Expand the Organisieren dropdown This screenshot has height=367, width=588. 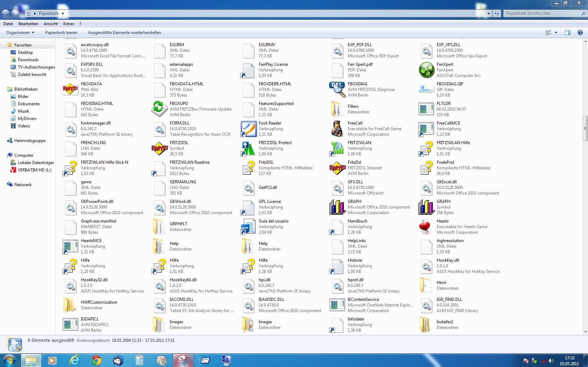pyautogui.click(x=20, y=33)
